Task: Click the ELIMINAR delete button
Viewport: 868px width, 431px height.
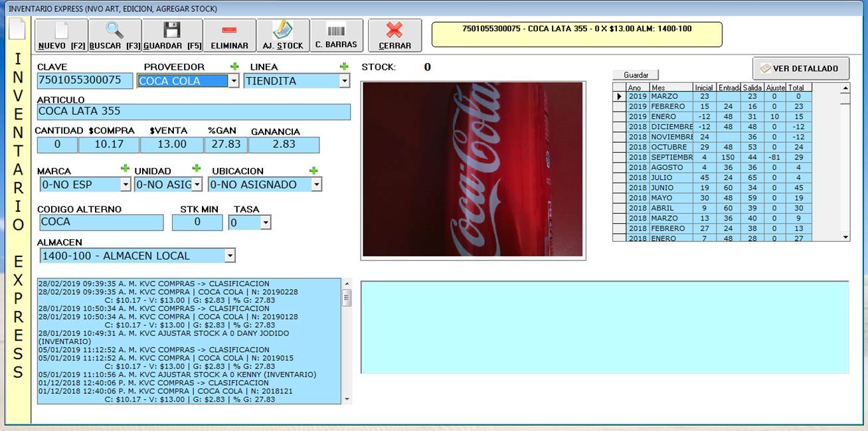Action: (x=229, y=35)
